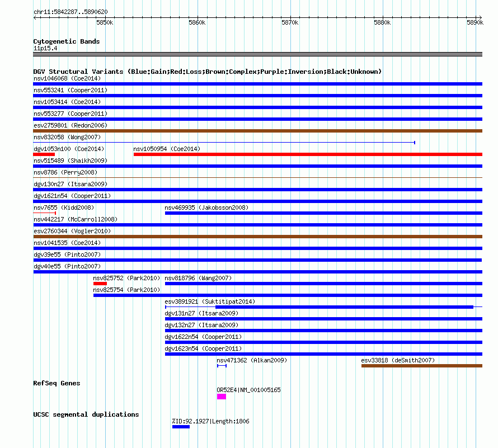The width and height of the screenshot is (498, 448).
Task: Select the %ID:92.1927|Length:1806 duplication label
Action: (210, 421)
